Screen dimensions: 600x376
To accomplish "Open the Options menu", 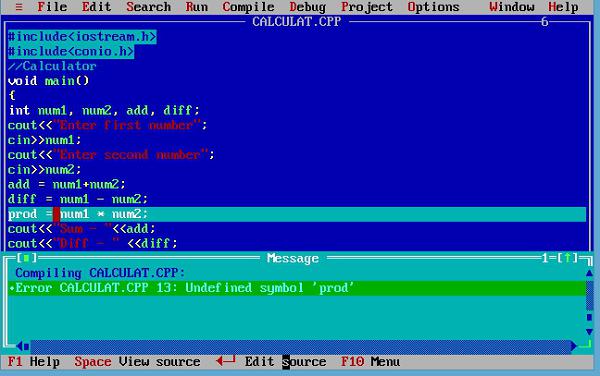I will 433,7.
